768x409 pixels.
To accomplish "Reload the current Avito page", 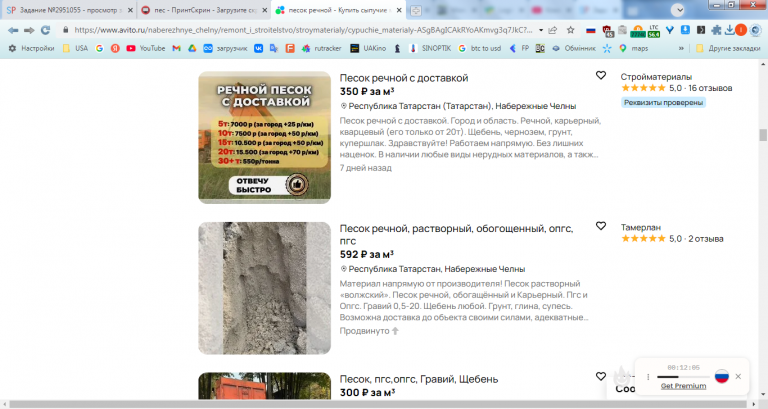I will click(46, 30).
